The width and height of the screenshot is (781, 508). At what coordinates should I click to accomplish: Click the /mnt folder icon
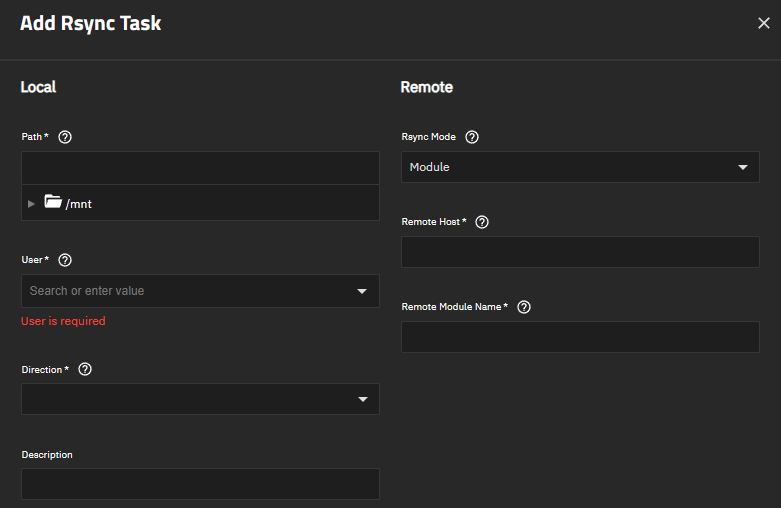point(53,202)
